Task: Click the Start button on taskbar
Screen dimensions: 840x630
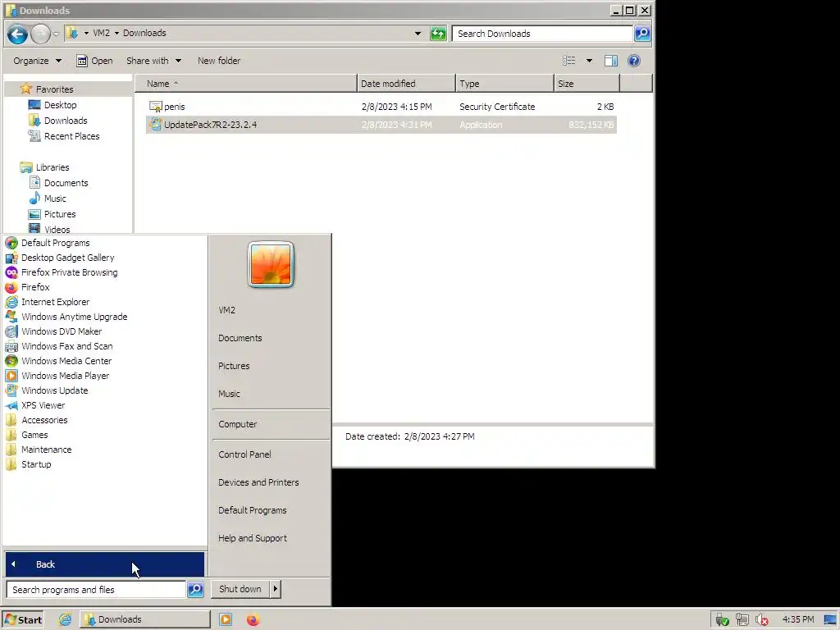Action: 22,620
